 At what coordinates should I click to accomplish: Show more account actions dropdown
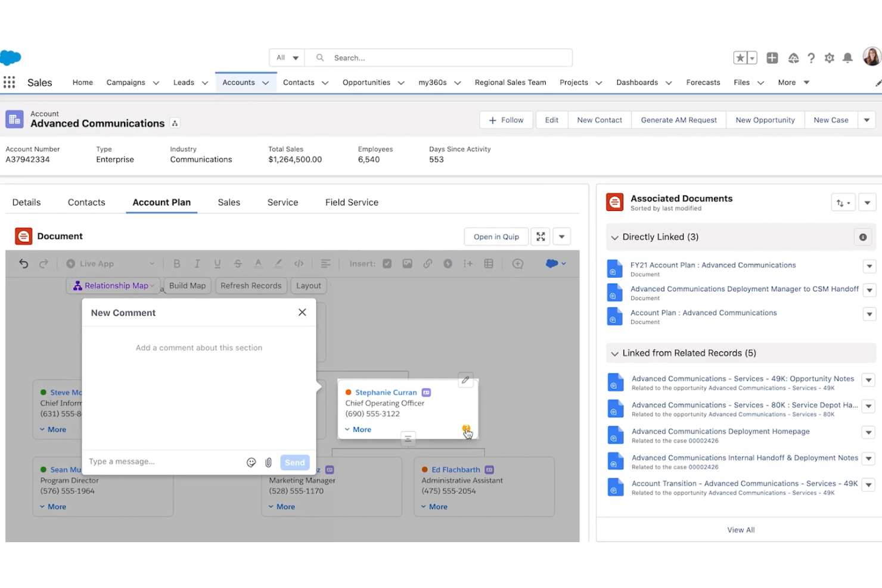867,120
